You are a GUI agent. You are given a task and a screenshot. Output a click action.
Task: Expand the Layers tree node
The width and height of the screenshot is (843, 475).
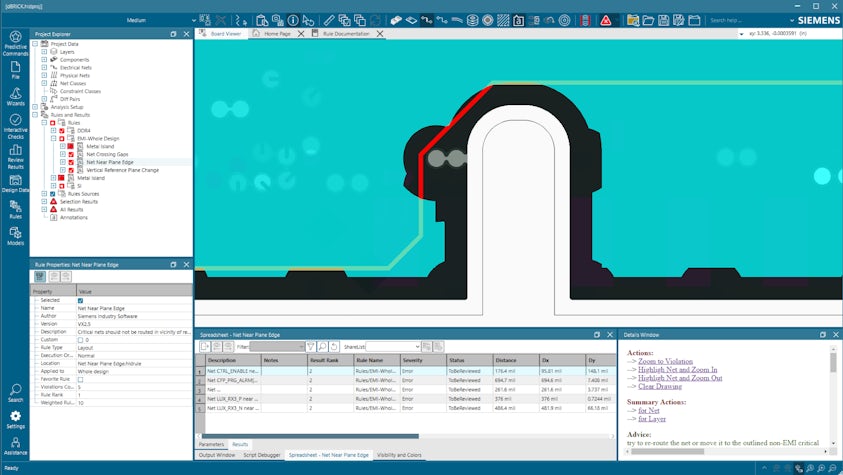[44, 52]
